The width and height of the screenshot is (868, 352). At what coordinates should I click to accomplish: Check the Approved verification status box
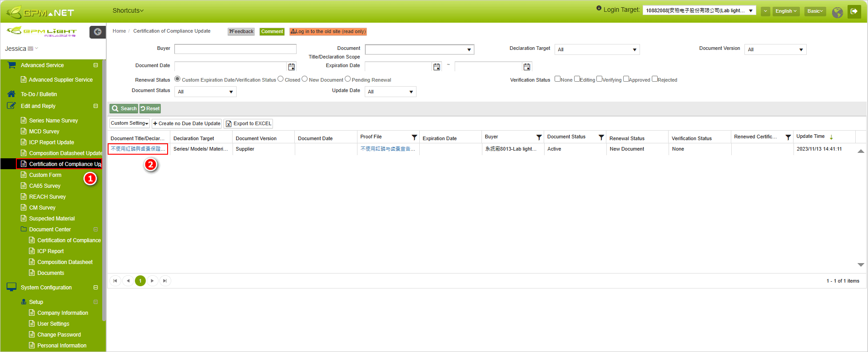tap(626, 79)
